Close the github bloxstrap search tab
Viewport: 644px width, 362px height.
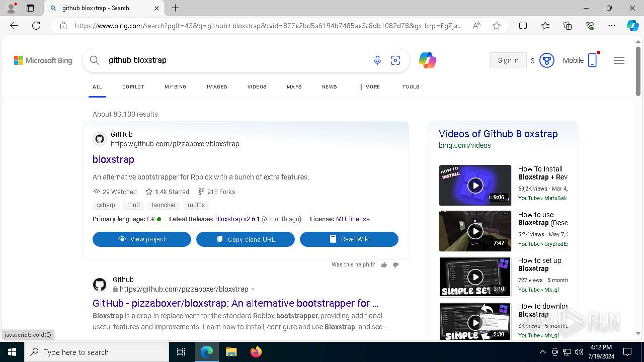(x=156, y=8)
